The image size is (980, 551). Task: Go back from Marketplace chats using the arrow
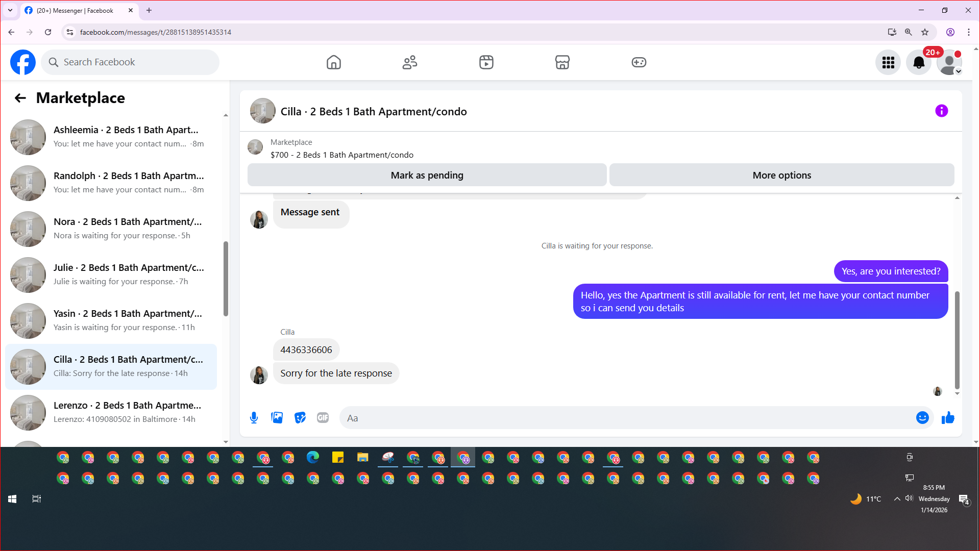click(20, 98)
